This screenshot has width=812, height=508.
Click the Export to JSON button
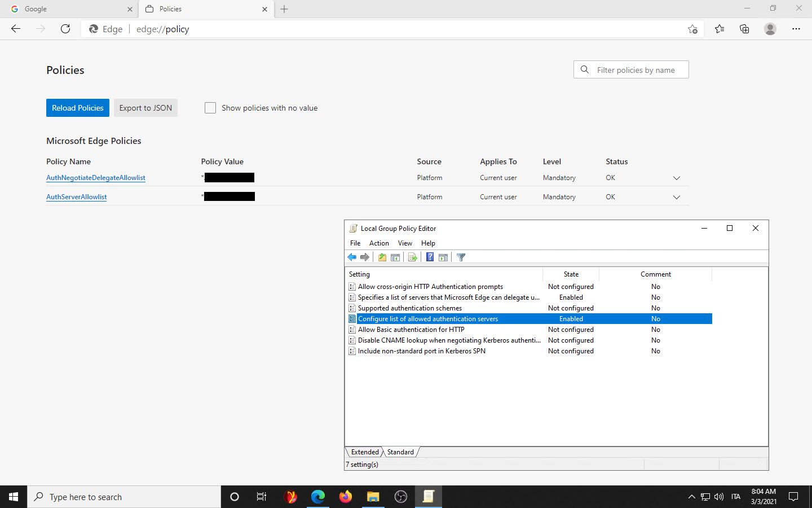[145, 108]
